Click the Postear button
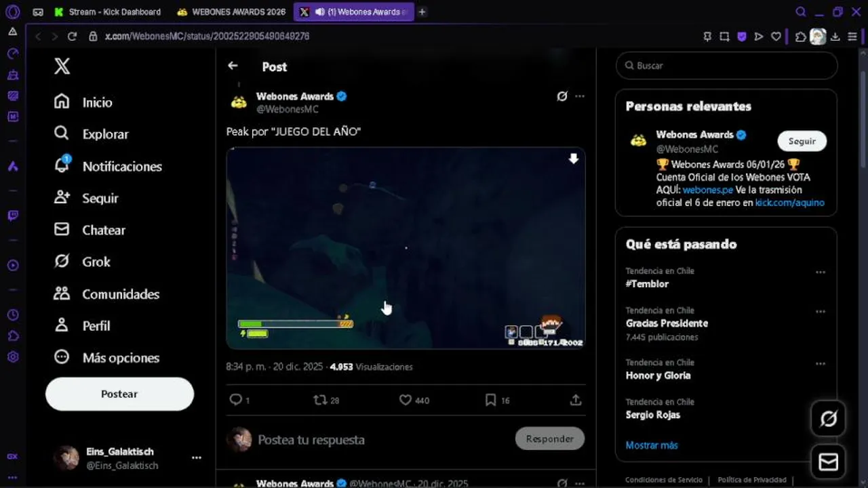The width and height of the screenshot is (868, 488). point(119,394)
